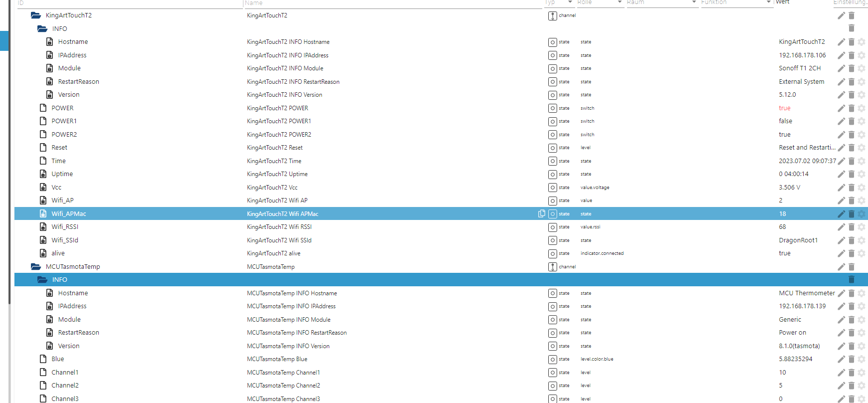Collapse the KingArtTouchT2 folder
This screenshot has width=868, height=403.
[36, 15]
